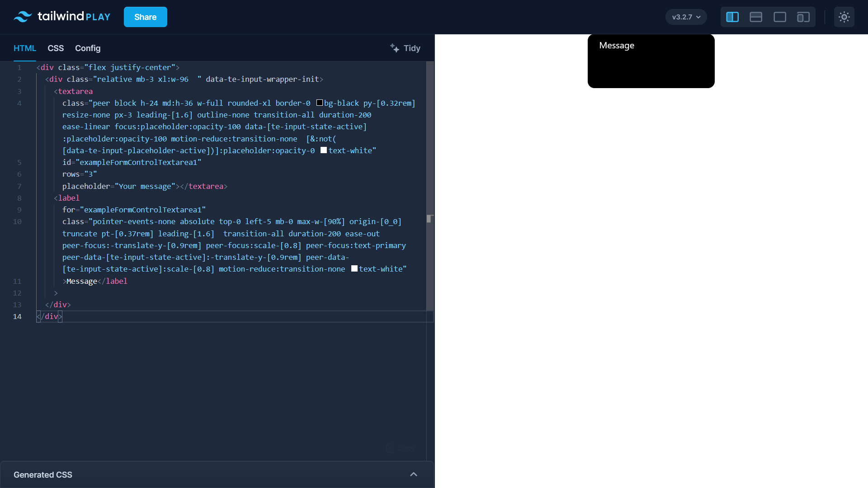The width and height of the screenshot is (868, 488).
Task: Click the Copy icon in the editor
Action: [x=390, y=448]
